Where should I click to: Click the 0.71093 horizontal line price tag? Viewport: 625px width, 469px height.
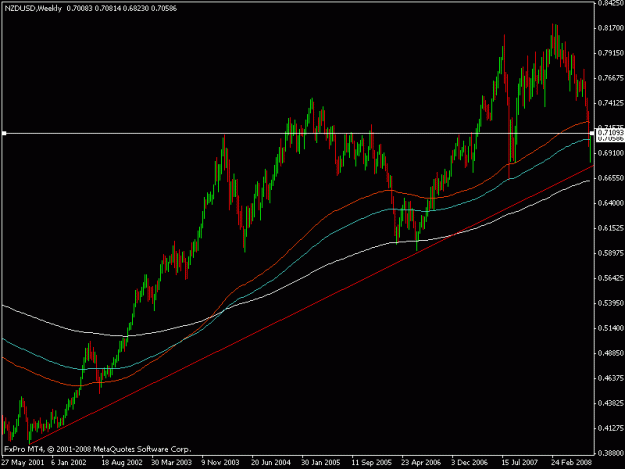pyautogui.click(x=611, y=132)
